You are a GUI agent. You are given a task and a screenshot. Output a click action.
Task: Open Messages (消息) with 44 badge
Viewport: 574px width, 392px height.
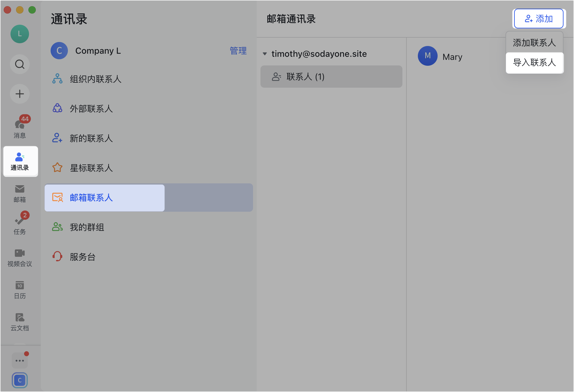pyautogui.click(x=20, y=127)
